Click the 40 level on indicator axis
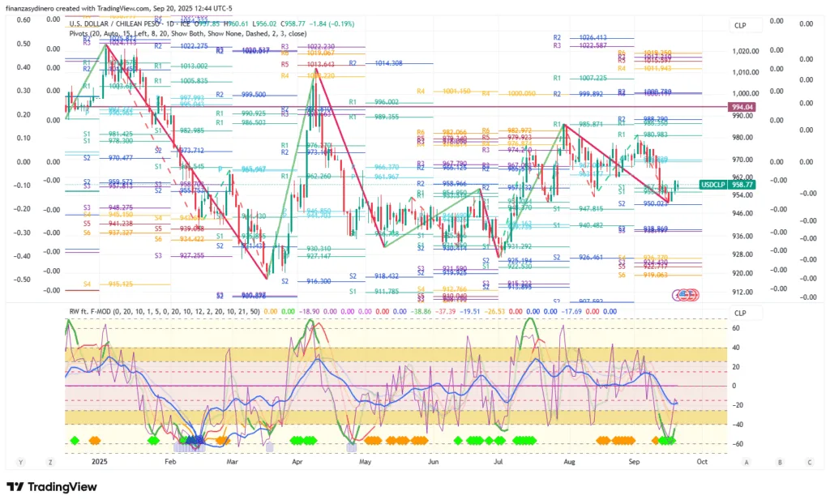Viewport: 830px width, 504px height. (x=736, y=348)
